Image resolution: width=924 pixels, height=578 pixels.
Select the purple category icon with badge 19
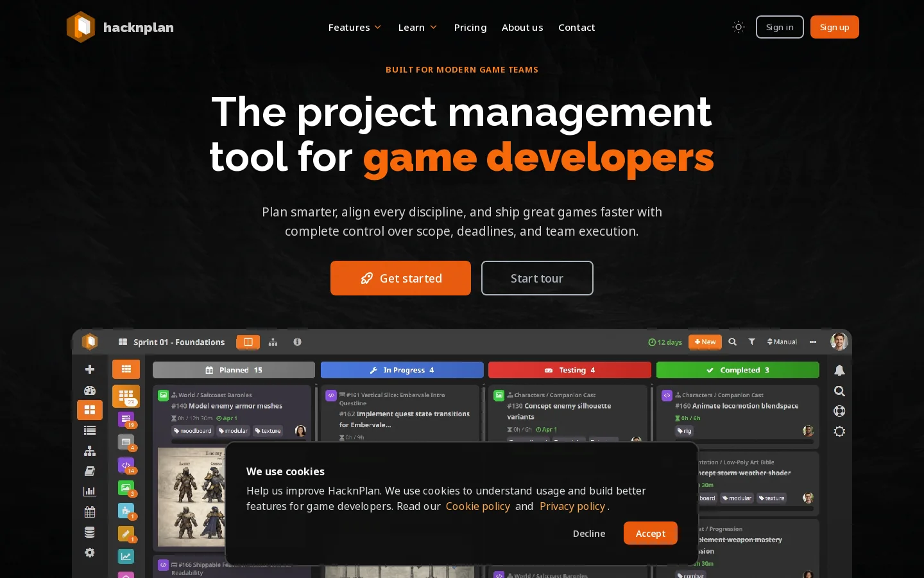(126, 419)
